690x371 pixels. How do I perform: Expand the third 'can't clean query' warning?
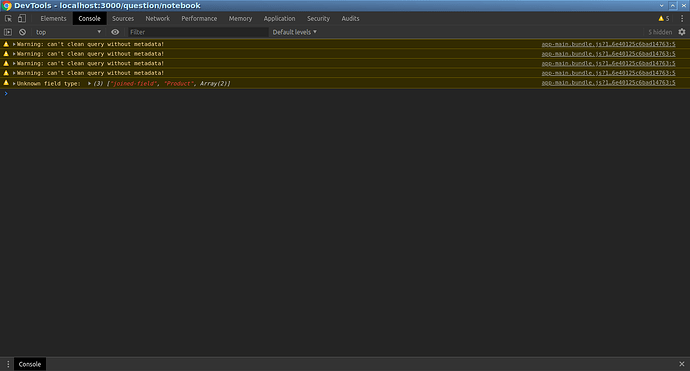tap(14, 63)
